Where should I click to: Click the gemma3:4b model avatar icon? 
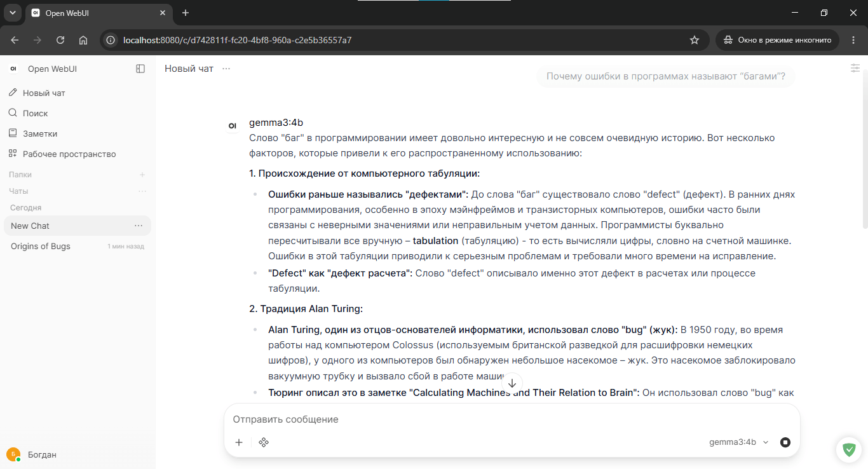[x=233, y=126]
